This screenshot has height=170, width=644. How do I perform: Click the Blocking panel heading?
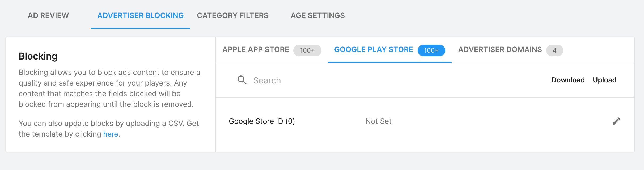(x=38, y=56)
